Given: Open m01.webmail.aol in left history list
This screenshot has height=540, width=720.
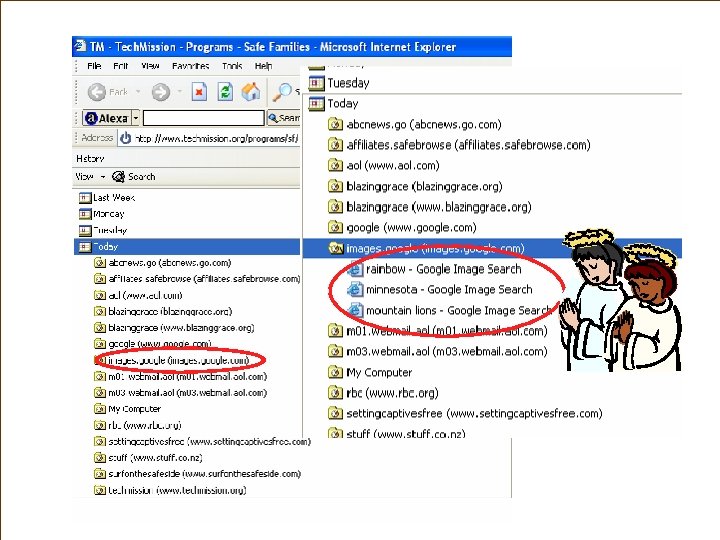Looking at the screenshot, I should tap(180, 377).
